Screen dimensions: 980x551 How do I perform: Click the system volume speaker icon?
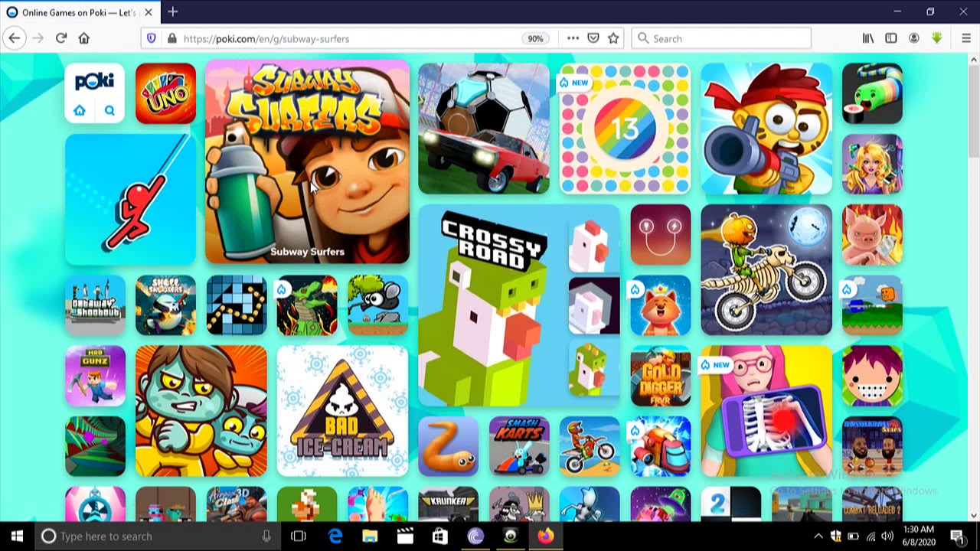pyautogui.click(x=887, y=536)
